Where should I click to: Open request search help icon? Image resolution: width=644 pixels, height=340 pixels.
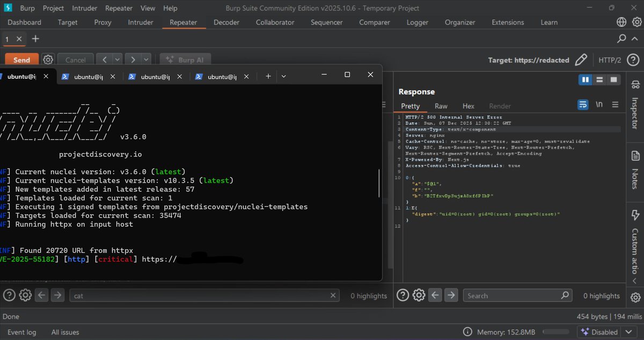[9, 295]
